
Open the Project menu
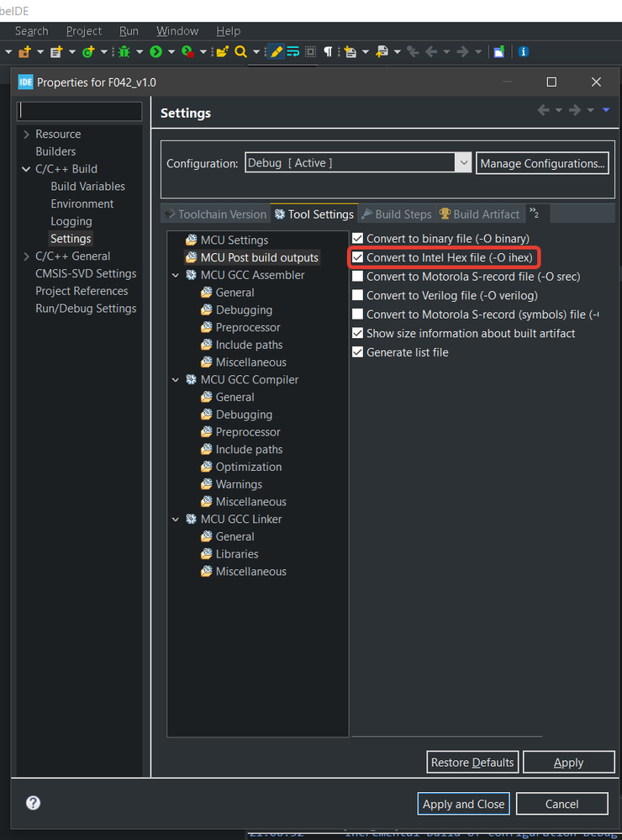click(83, 31)
